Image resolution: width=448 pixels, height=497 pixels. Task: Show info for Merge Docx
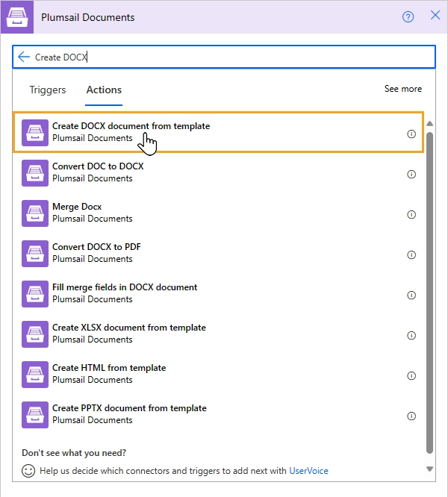coord(411,215)
